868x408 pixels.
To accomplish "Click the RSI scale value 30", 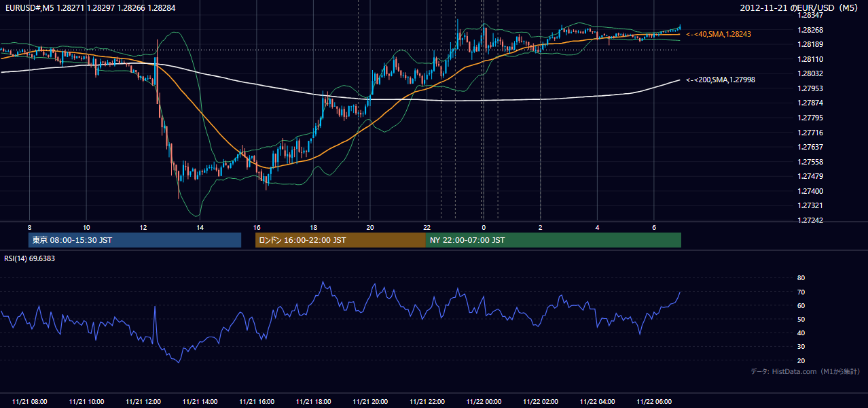I will point(801,347).
